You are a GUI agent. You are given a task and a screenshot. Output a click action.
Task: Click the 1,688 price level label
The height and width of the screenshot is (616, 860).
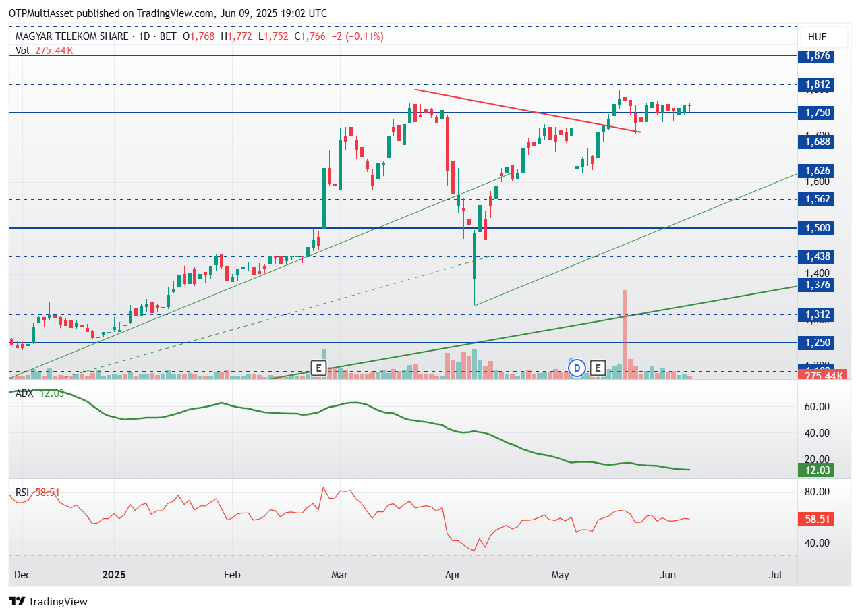[x=816, y=142]
